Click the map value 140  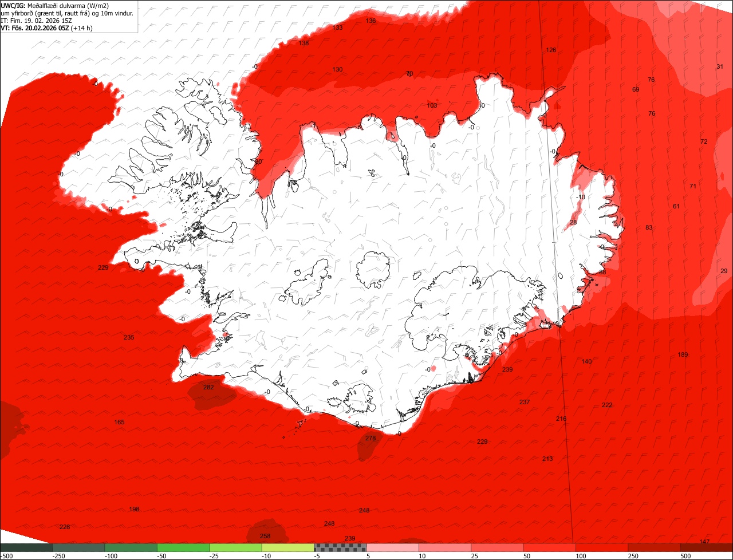pos(586,362)
